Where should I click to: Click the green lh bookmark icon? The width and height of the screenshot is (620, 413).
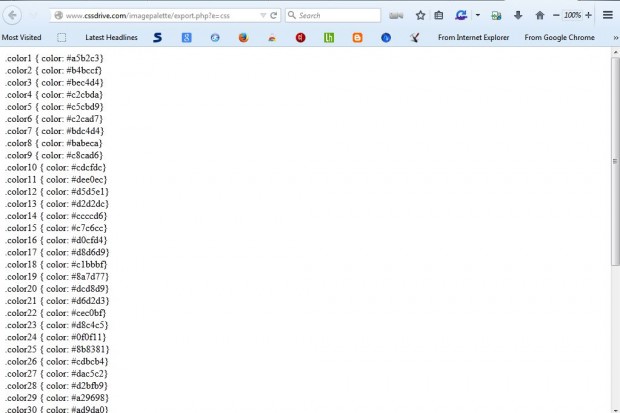(329, 38)
